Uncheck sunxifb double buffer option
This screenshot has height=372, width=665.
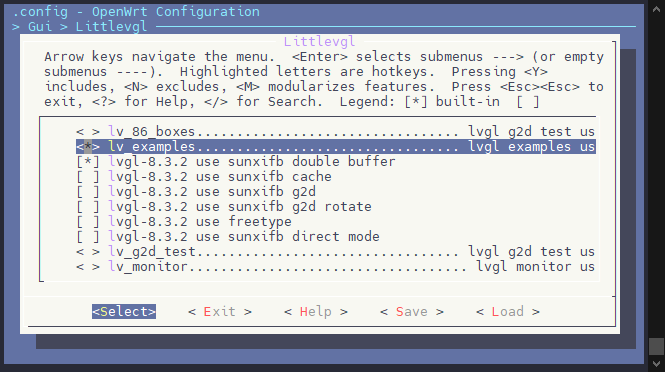coord(88,162)
